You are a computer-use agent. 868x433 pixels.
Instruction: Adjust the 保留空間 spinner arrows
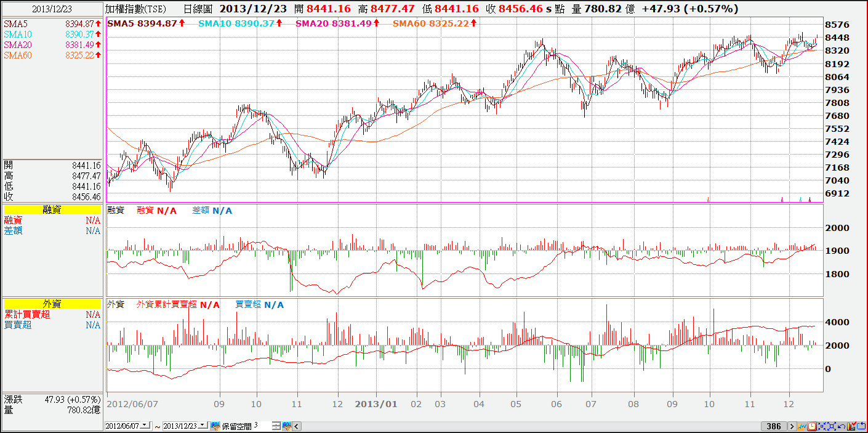coord(276,426)
